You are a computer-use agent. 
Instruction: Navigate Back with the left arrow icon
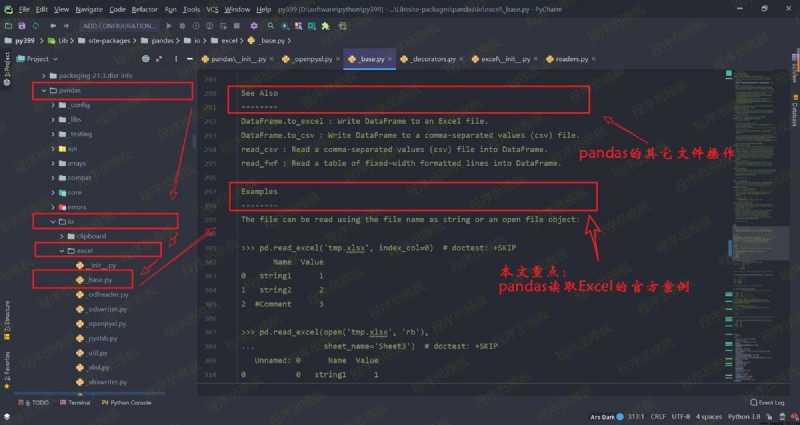click(53, 26)
